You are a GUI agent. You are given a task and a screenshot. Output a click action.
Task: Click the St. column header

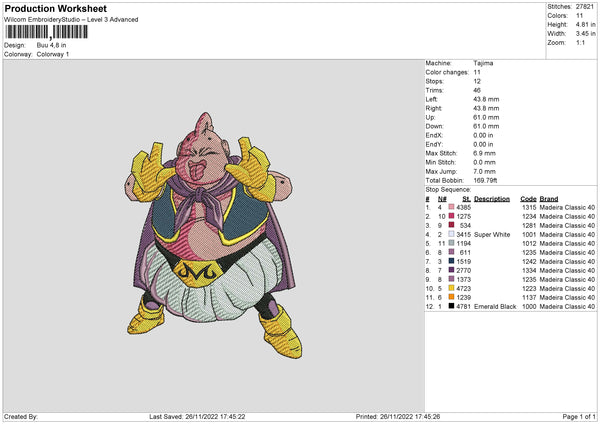[465, 198]
